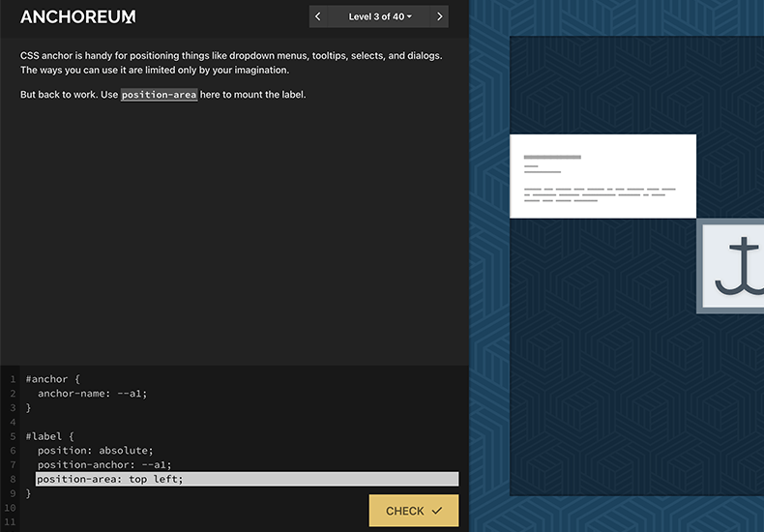Click the 'CSS anchor is handy' paragraph
Viewport: 764px width, 532px height.
tap(231, 63)
